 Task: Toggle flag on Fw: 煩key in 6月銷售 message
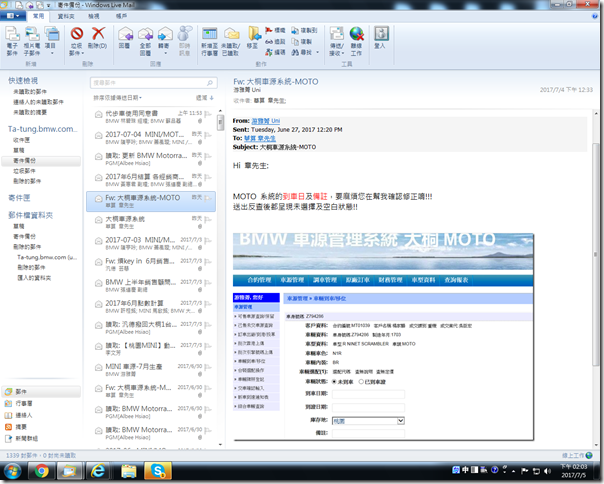208,261
